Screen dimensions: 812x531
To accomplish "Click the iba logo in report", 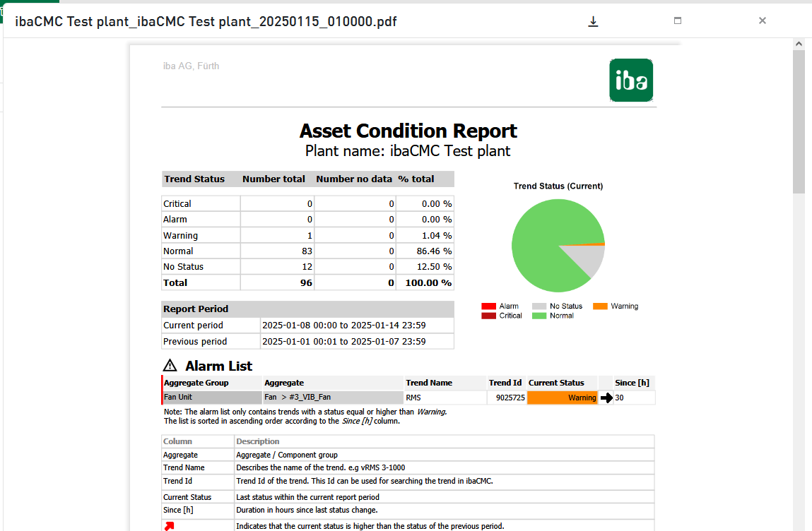I will [x=631, y=80].
